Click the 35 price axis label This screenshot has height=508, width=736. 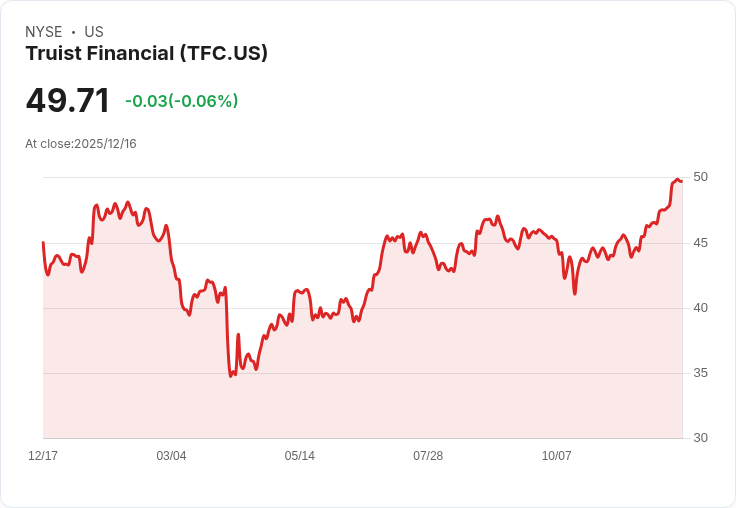click(x=700, y=373)
